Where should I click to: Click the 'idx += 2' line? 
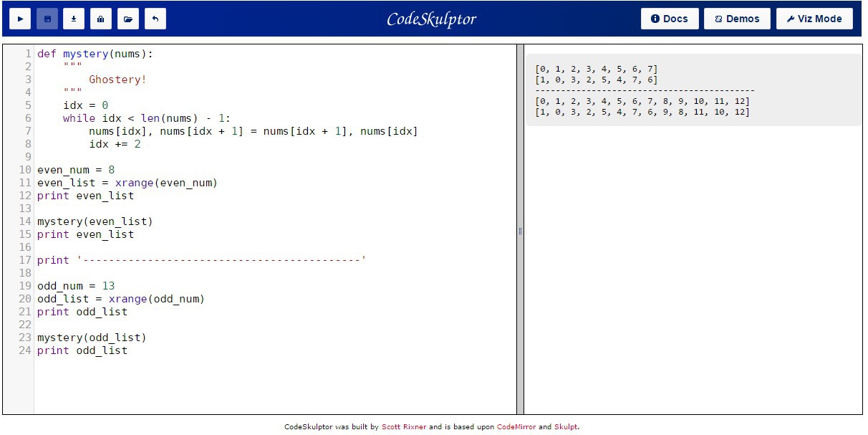click(115, 144)
